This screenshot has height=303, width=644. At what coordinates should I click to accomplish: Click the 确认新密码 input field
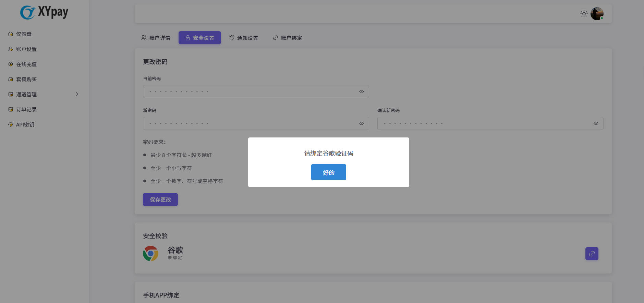[x=490, y=123]
